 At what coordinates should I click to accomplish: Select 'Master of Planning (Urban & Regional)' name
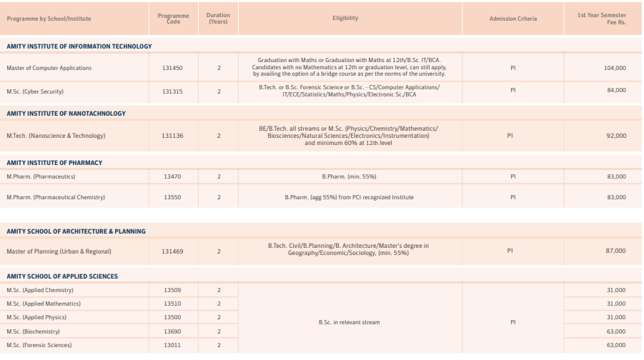pyautogui.click(x=59, y=251)
